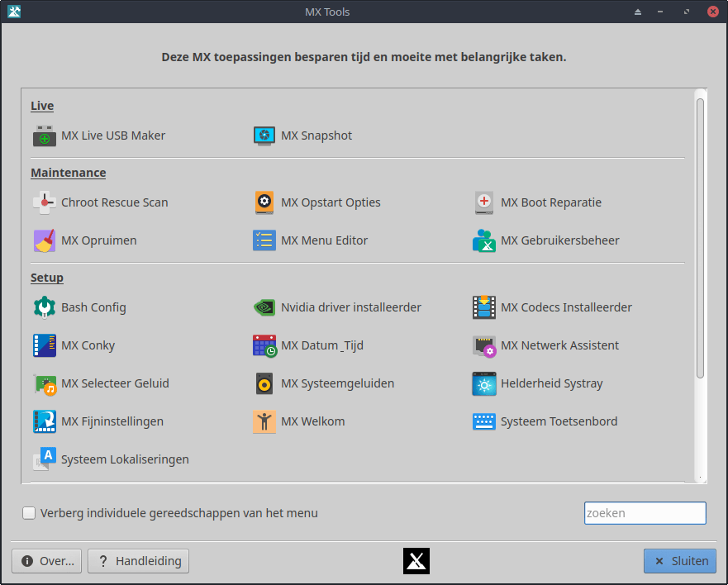Focus the zoeken search field
This screenshot has height=585, width=728.
(645, 513)
